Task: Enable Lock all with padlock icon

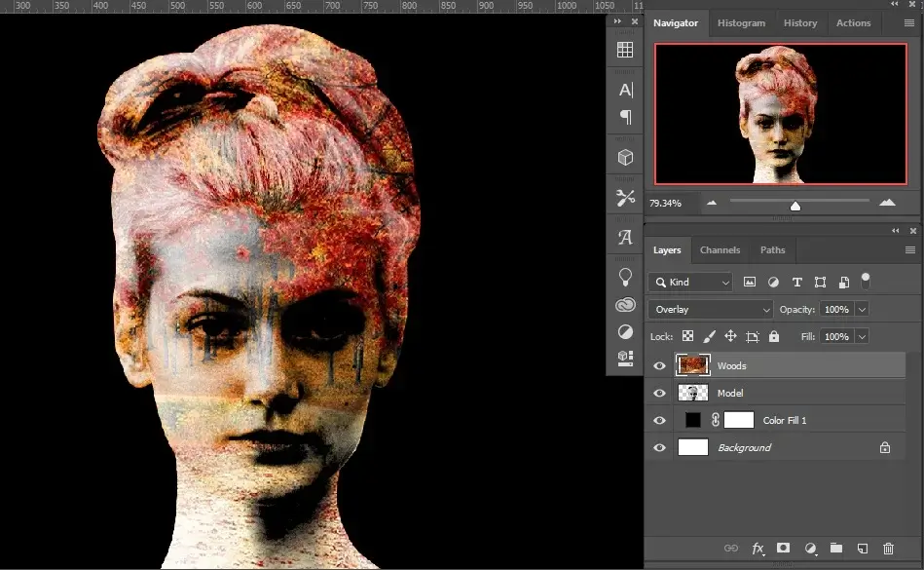Action: (774, 336)
